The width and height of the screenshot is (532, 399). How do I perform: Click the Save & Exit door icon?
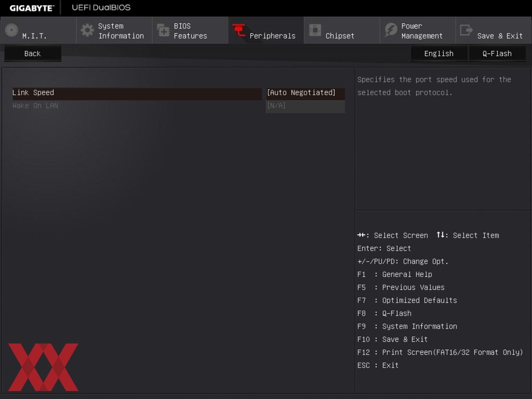click(x=466, y=30)
